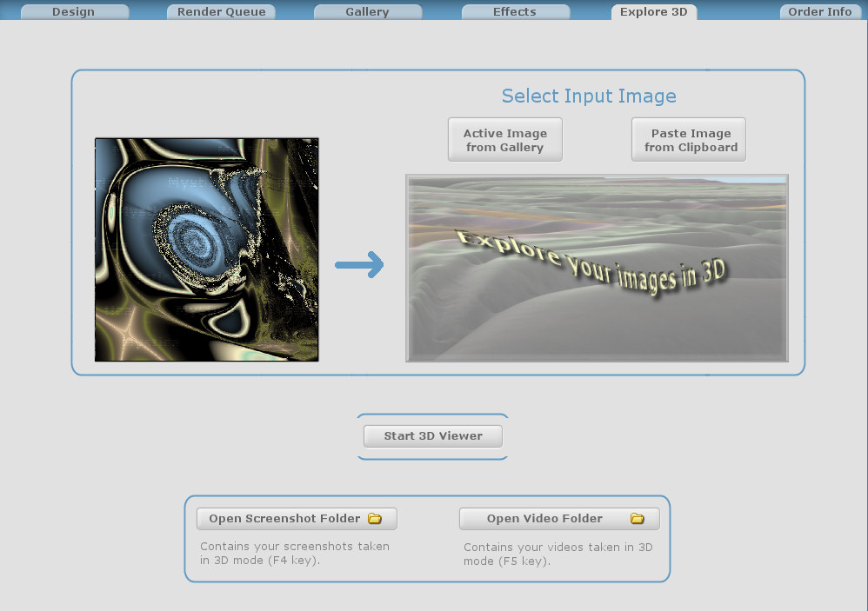Viewport: 868px width, 611px height.
Task: Open the Effects tab
Action: click(x=515, y=11)
